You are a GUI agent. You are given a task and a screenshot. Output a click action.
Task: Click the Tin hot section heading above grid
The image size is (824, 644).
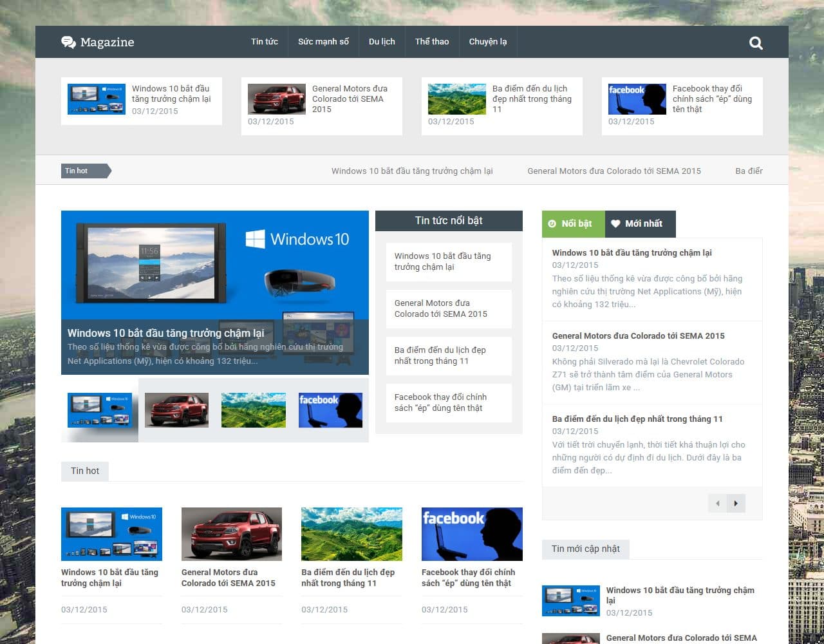85,471
